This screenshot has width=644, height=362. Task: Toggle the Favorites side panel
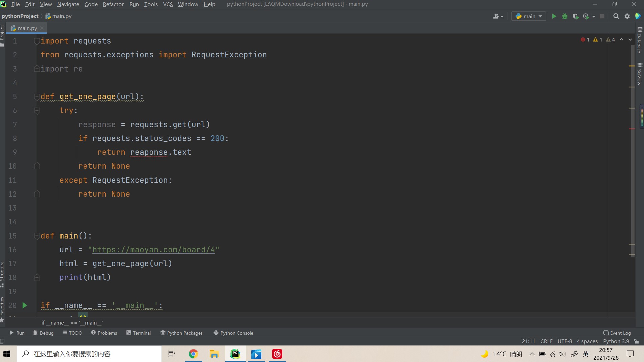2,309
